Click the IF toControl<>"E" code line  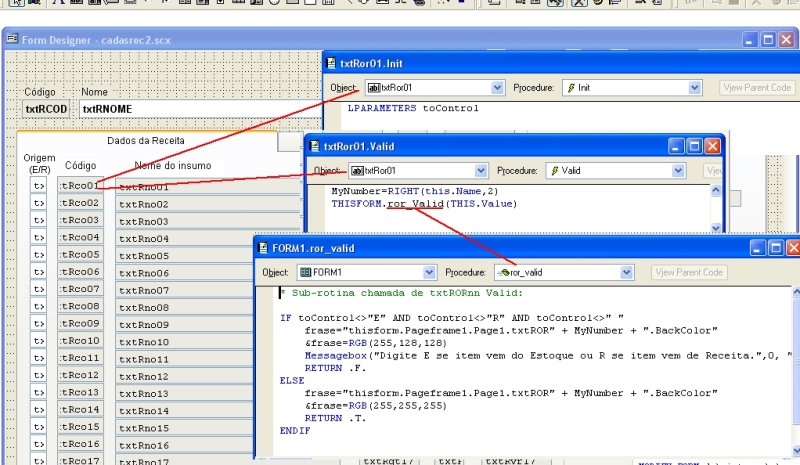tap(452, 318)
